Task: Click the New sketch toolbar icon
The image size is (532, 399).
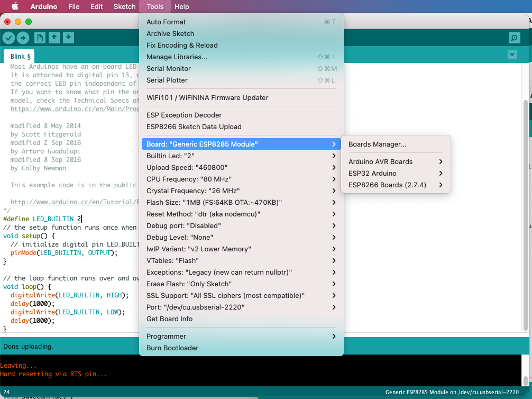Action: [x=40, y=38]
